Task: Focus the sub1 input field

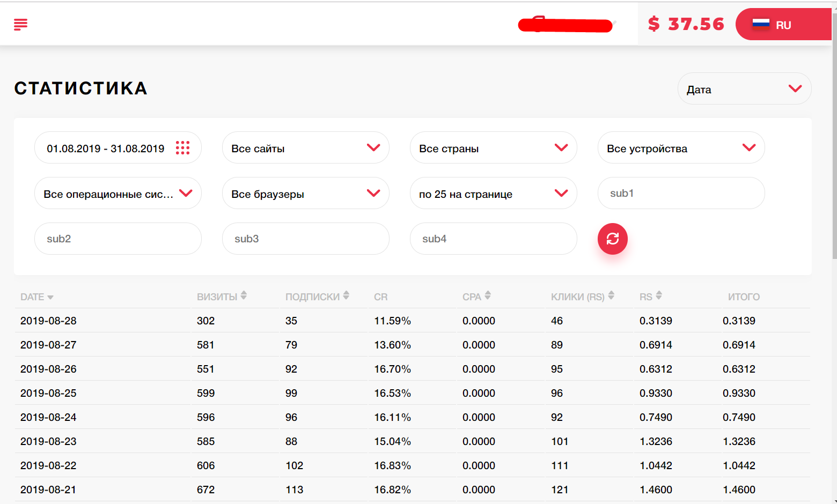Action: (681, 193)
